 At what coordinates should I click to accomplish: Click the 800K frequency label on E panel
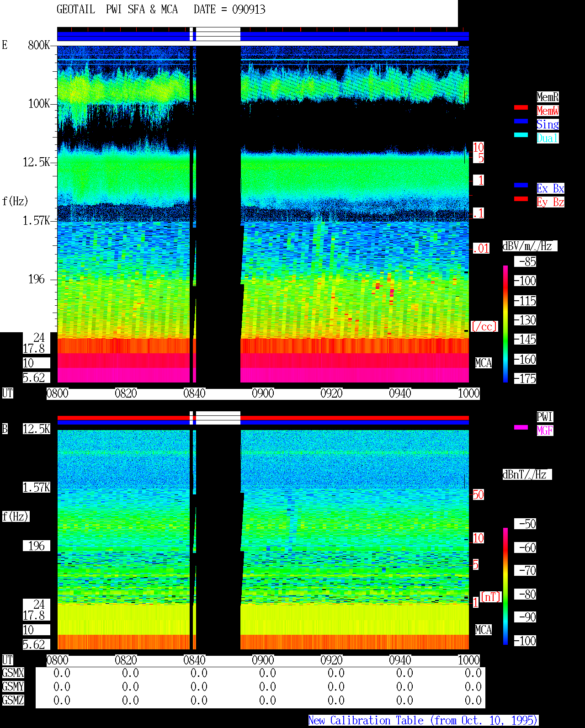click(39, 45)
